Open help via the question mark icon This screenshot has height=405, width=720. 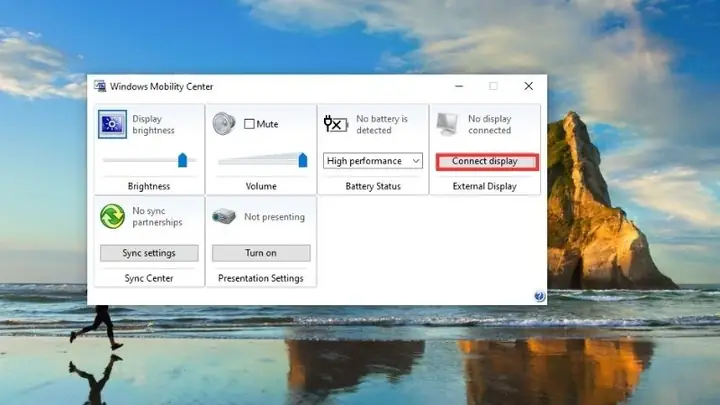click(540, 296)
